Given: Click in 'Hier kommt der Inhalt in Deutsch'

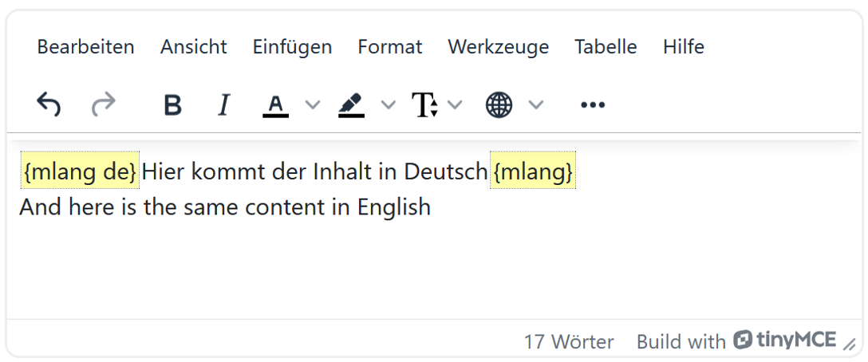Looking at the screenshot, I should pos(314,172).
